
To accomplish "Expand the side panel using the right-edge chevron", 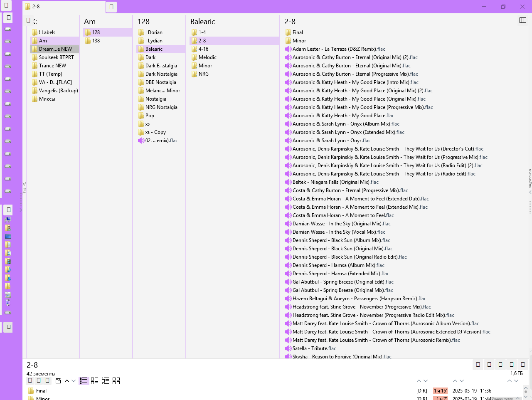I will (x=530, y=192).
